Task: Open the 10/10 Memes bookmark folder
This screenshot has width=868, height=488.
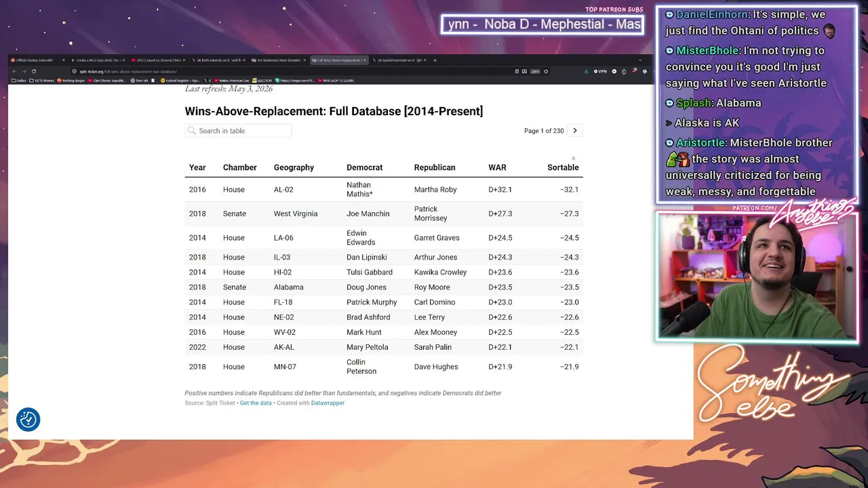Action: [x=41, y=80]
